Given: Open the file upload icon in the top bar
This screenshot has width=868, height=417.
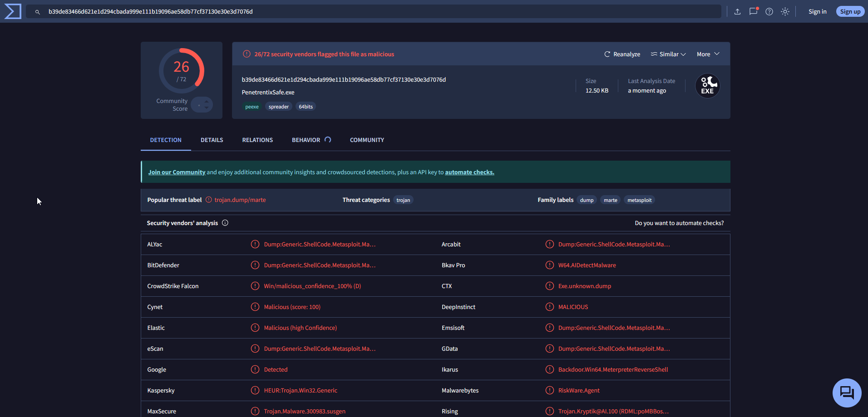Looking at the screenshot, I should (737, 12).
